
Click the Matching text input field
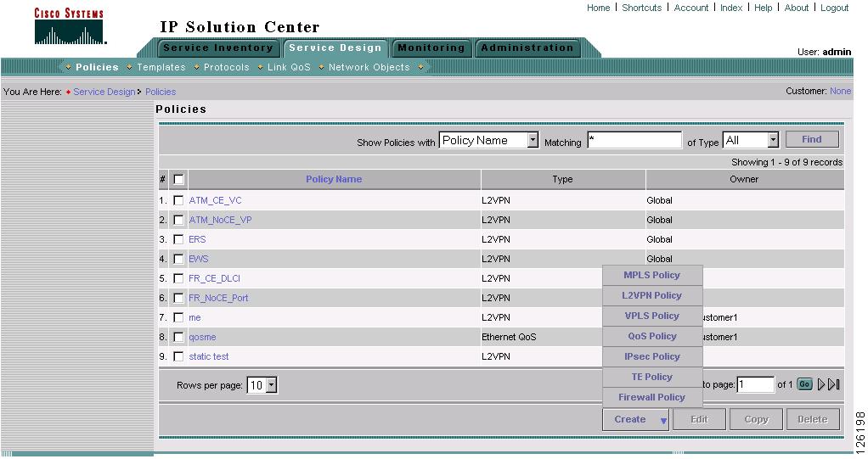point(634,140)
